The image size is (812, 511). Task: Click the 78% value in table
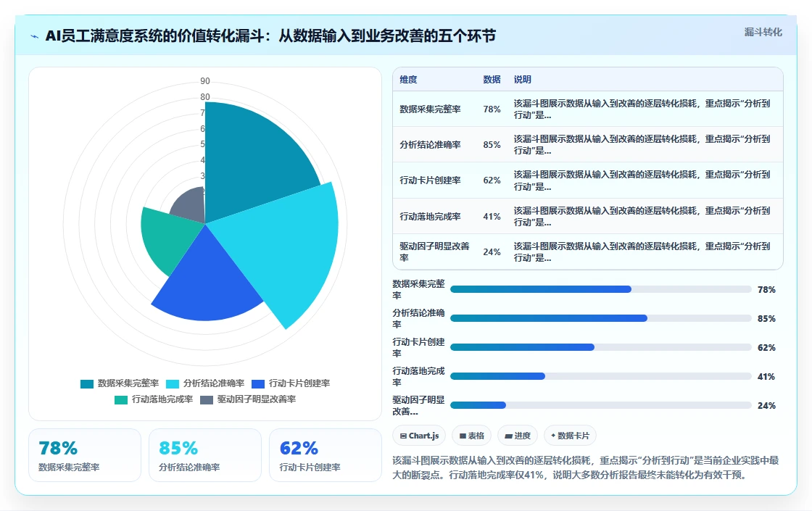click(x=492, y=109)
